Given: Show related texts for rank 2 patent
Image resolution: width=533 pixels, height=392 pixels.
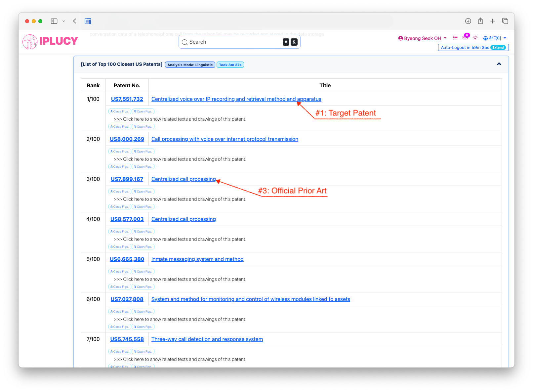Looking at the screenshot, I should (180, 159).
